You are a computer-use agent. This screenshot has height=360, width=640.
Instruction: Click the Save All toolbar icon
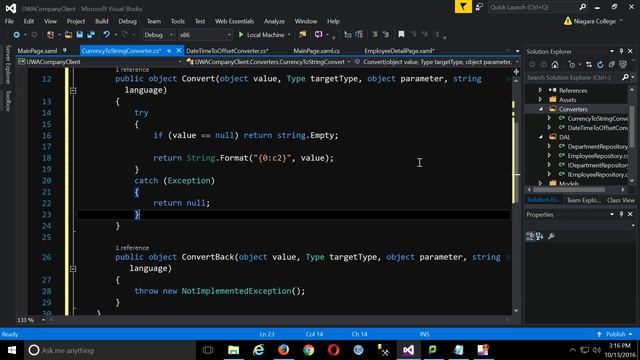(91, 35)
